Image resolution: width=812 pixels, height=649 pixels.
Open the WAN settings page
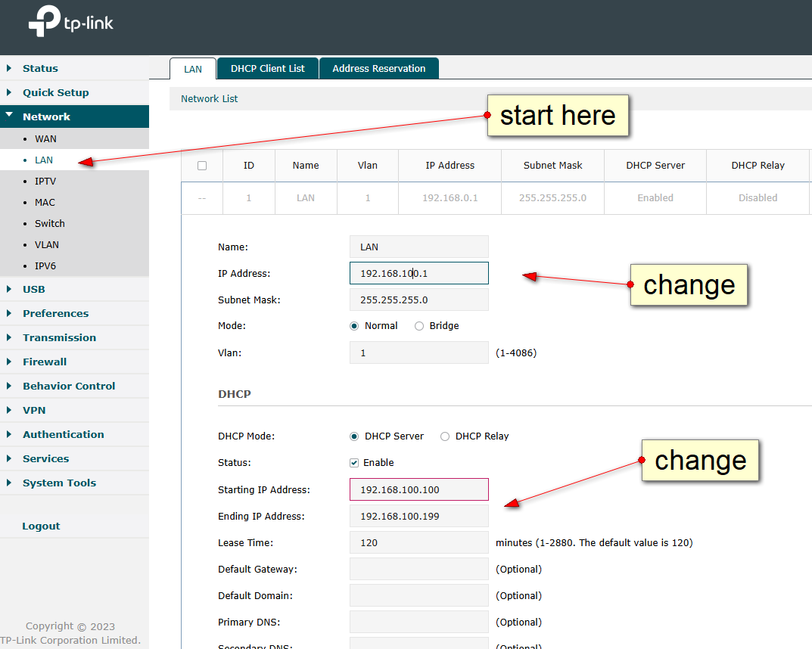[45, 139]
